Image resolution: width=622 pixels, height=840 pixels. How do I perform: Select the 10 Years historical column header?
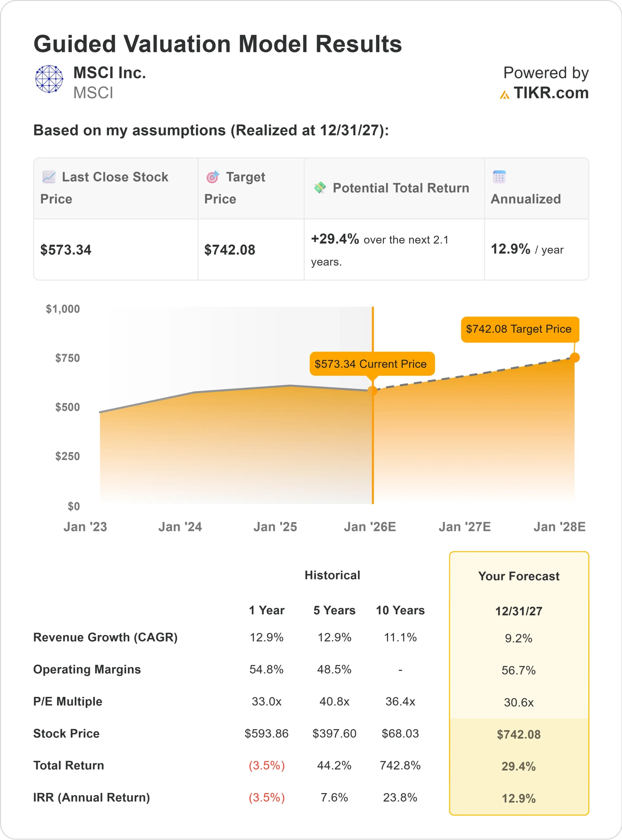pyautogui.click(x=400, y=610)
